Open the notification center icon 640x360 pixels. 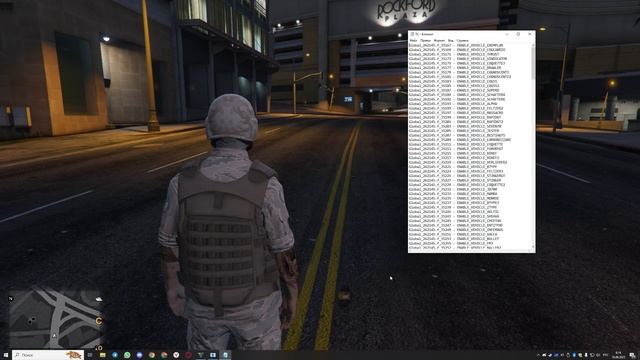632,356
